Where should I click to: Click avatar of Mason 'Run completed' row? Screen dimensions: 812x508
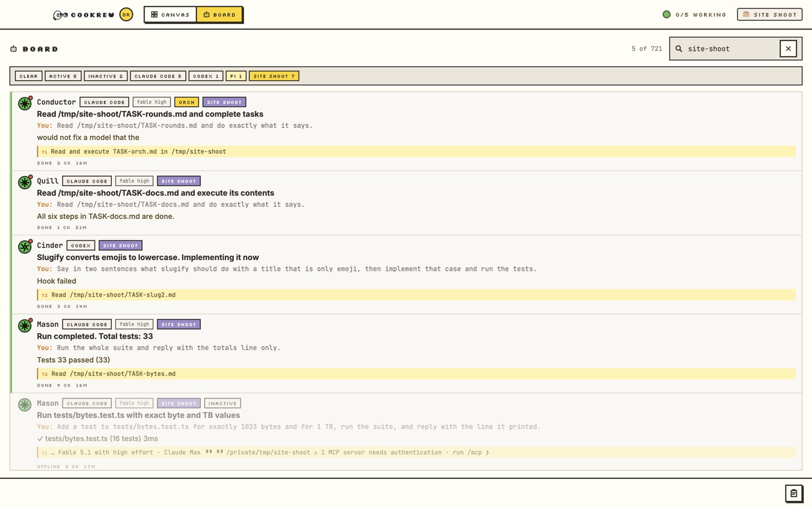pos(24,326)
